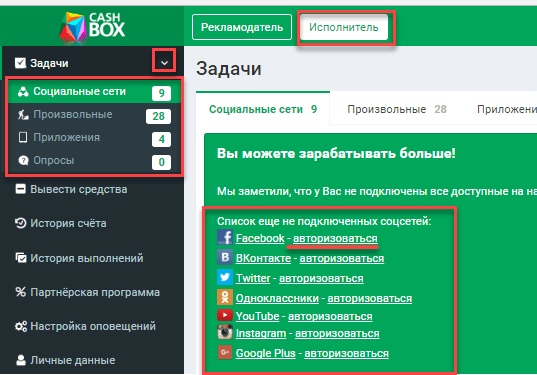The width and height of the screenshot is (537, 375).
Task: Click the 28 badge beside Произвольные in sidebar
Action: (158, 116)
